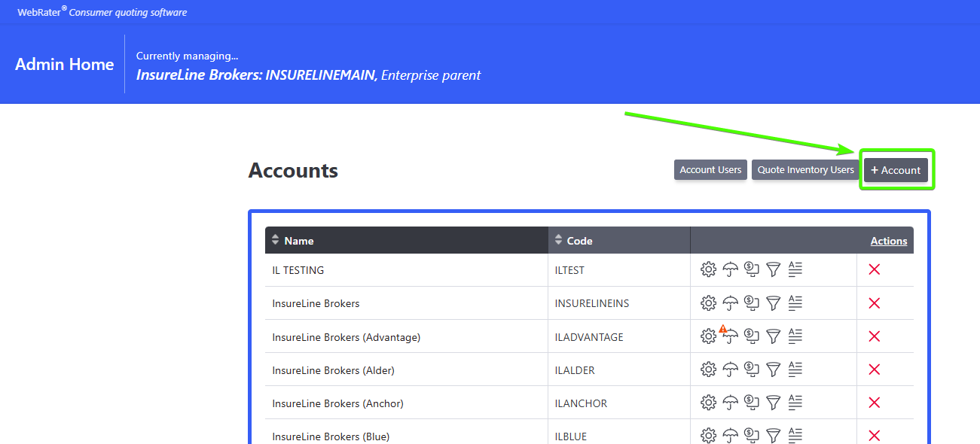The height and width of the screenshot is (444, 980).
Task: Open text lines icon in ILADVANTAGE row
Action: [x=795, y=335]
